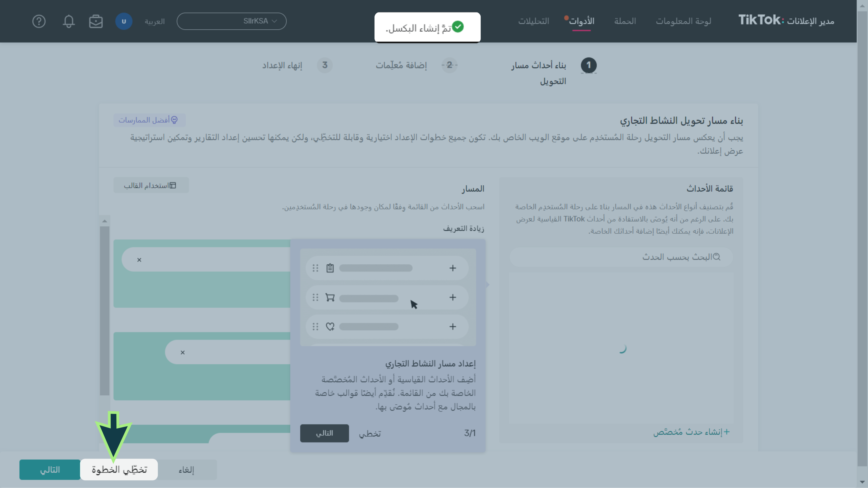Switch to the الأدوات tab
Image resolution: width=868 pixels, height=488 pixels.
click(x=581, y=21)
